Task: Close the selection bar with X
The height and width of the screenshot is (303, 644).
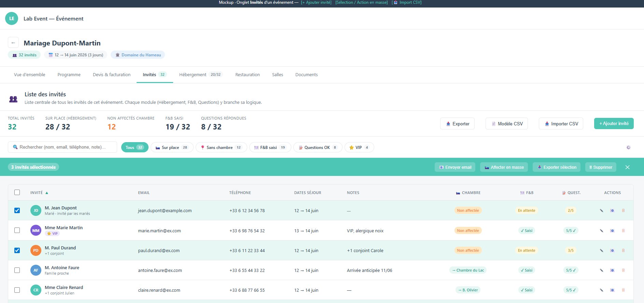Action: click(x=627, y=167)
